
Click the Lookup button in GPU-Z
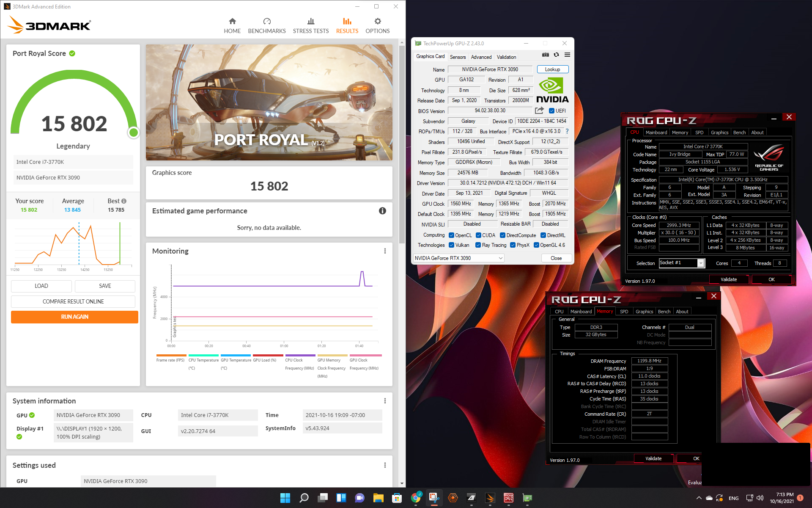[x=552, y=69]
